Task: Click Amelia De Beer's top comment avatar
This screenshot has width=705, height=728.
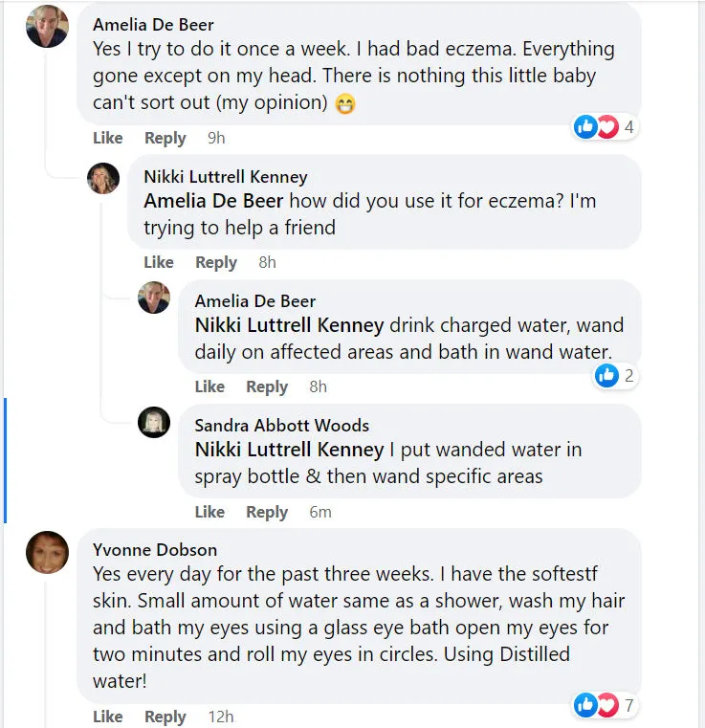Action: [x=47, y=26]
